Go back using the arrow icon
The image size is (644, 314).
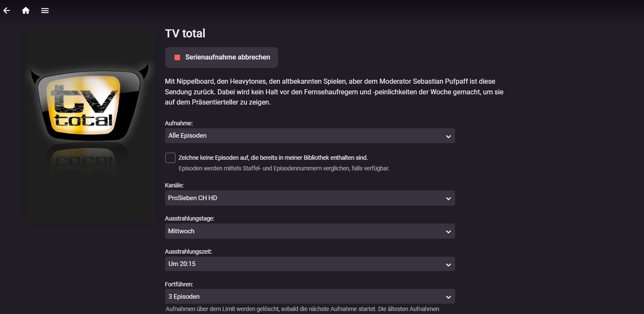coord(7,11)
